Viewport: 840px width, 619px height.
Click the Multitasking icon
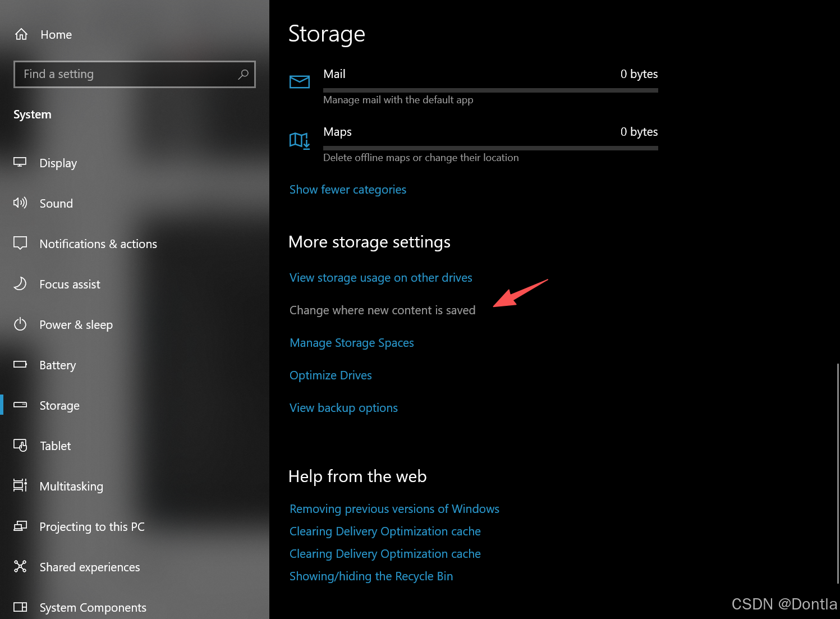tap(20, 485)
